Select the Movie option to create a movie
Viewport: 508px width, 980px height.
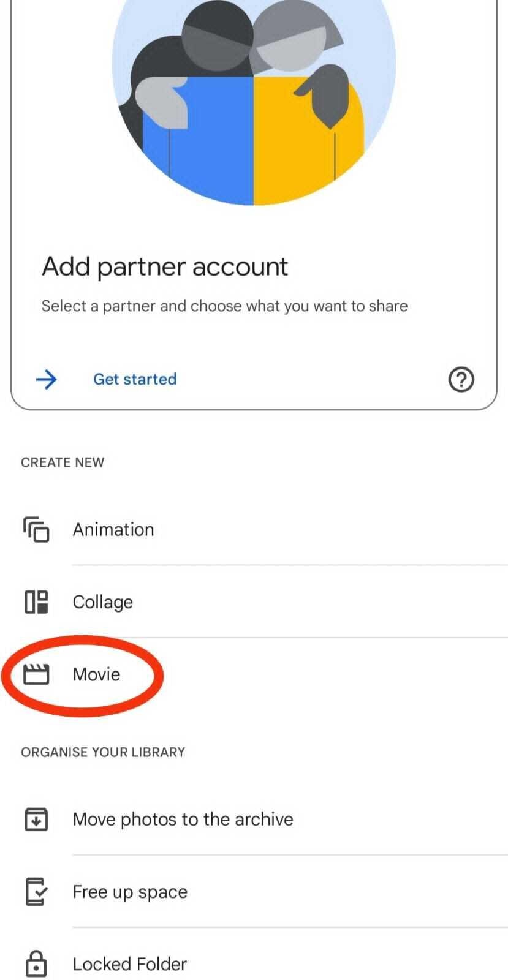tap(96, 674)
